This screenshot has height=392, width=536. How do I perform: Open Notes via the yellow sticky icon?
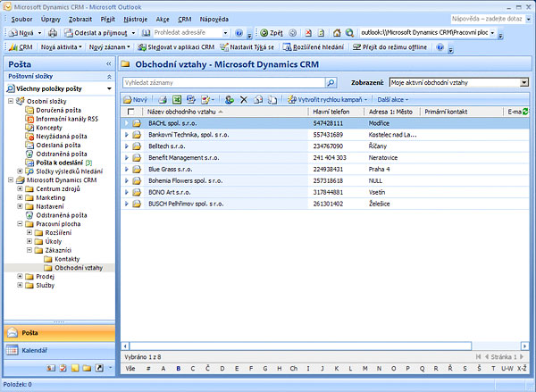click(75, 368)
